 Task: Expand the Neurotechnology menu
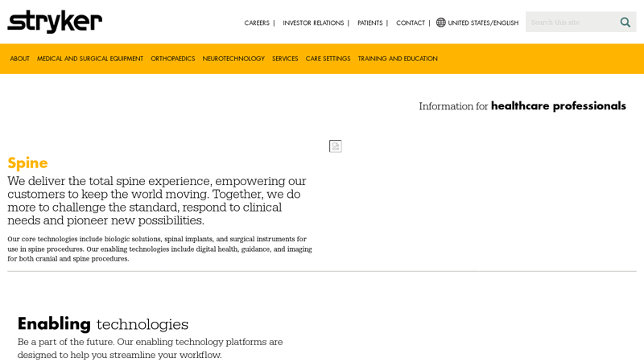233,59
